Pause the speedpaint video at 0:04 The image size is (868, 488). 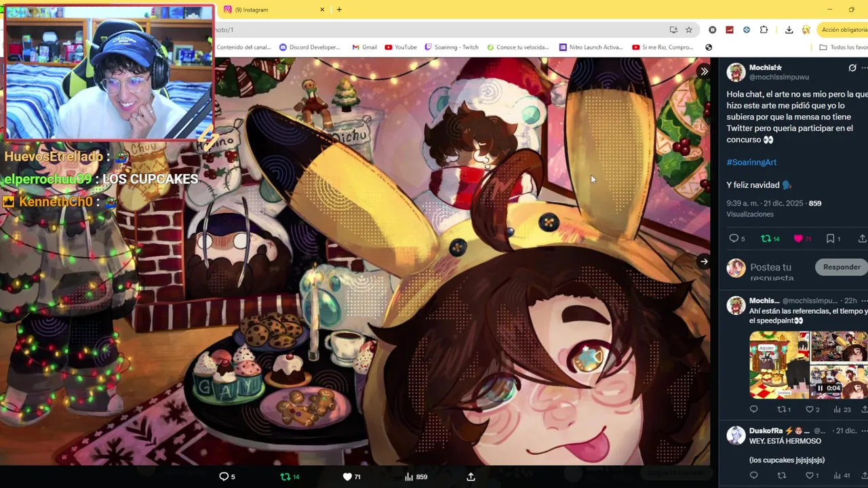820,388
